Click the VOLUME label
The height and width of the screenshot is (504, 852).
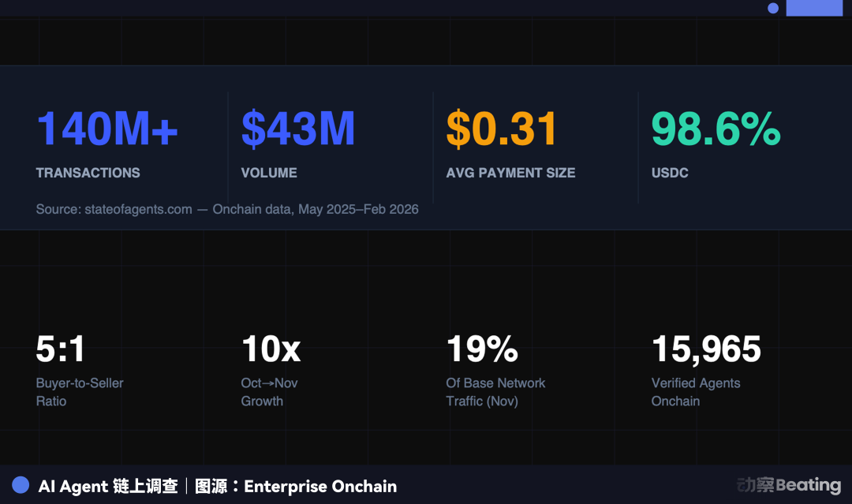(269, 173)
